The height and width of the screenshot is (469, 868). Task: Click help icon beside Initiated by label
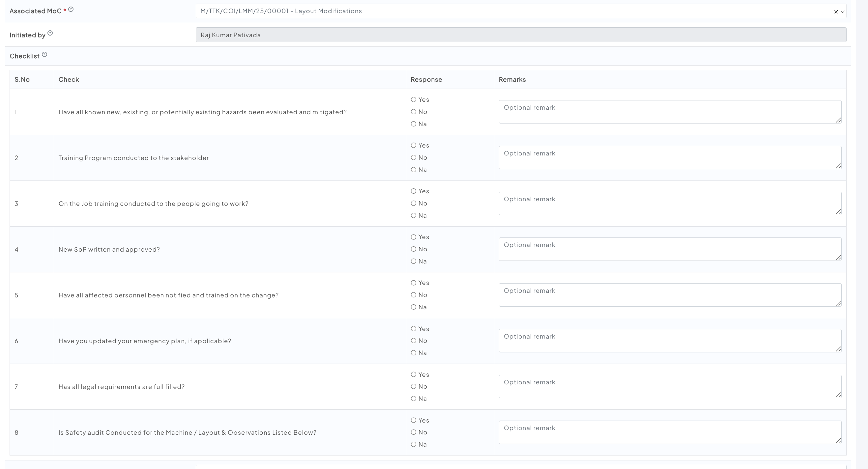(50, 33)
